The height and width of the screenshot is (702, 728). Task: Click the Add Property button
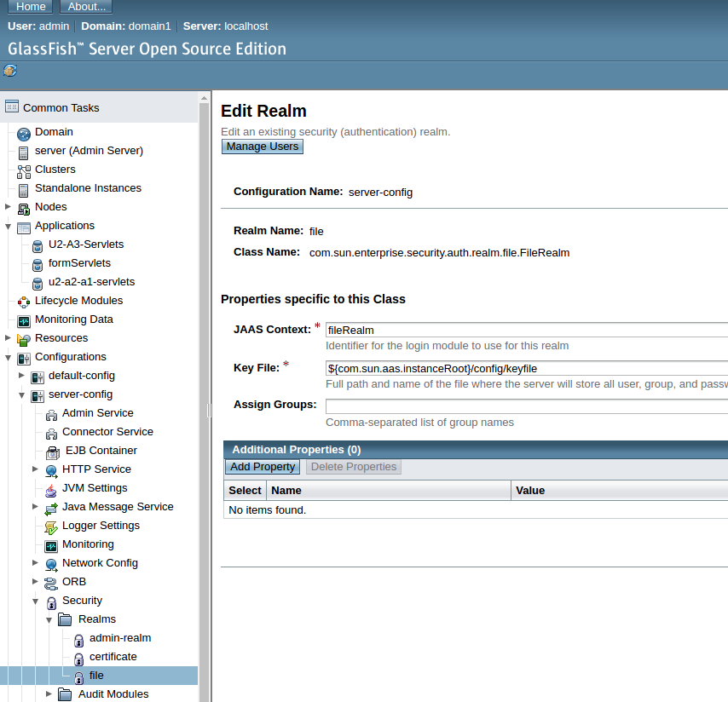pyautogui.click(x=263, y=467)
